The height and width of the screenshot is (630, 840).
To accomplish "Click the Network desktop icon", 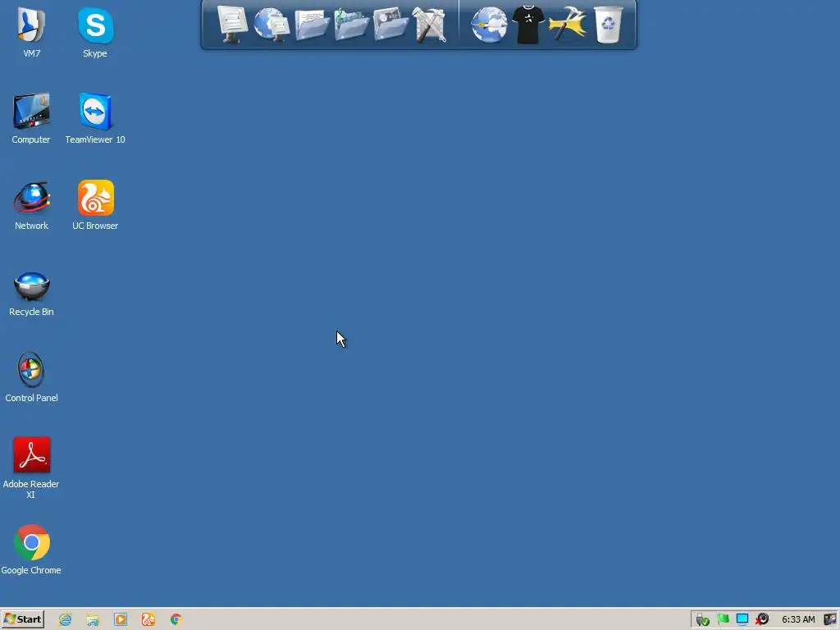I will point(31,205).
